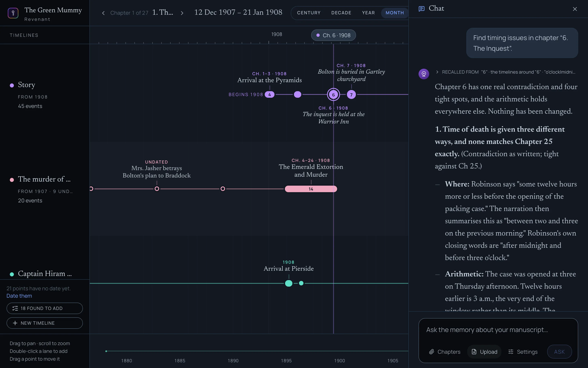Click the second undated pink circle marker

(x=223, y=189)
